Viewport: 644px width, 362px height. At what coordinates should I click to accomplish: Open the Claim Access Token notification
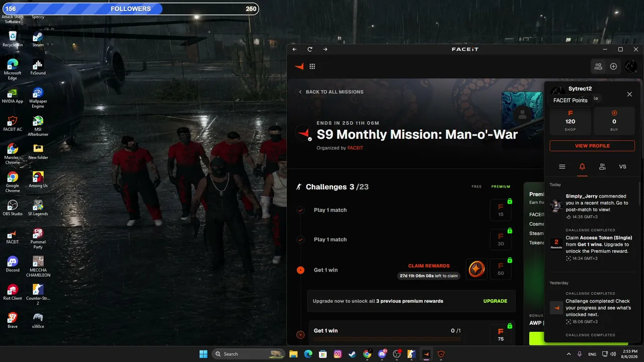click(592, 244)
